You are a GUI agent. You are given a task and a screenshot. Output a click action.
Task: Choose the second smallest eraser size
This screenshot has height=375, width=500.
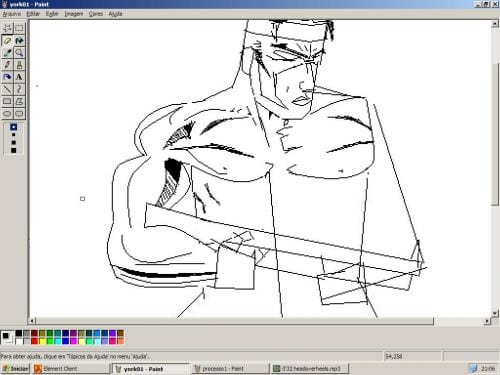(13, 135)
